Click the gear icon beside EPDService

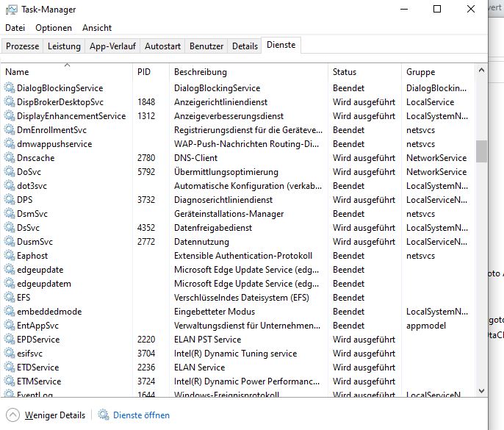point(10,340)
